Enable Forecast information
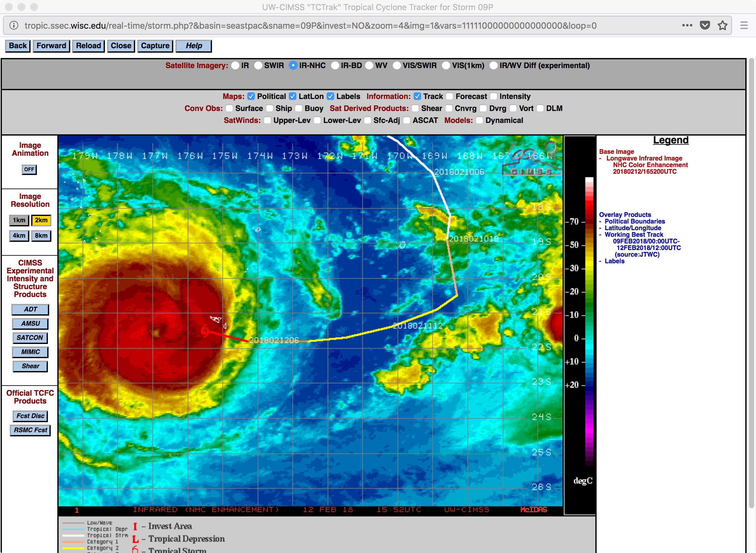756x553 pixels. 450,96
